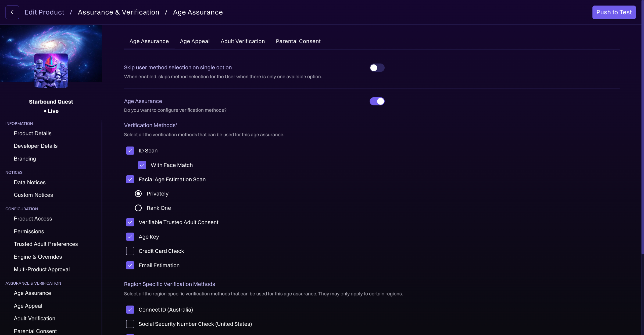Click the Push to Test button
The height and width of the screenshot is (335, 644).
(614, 12)
